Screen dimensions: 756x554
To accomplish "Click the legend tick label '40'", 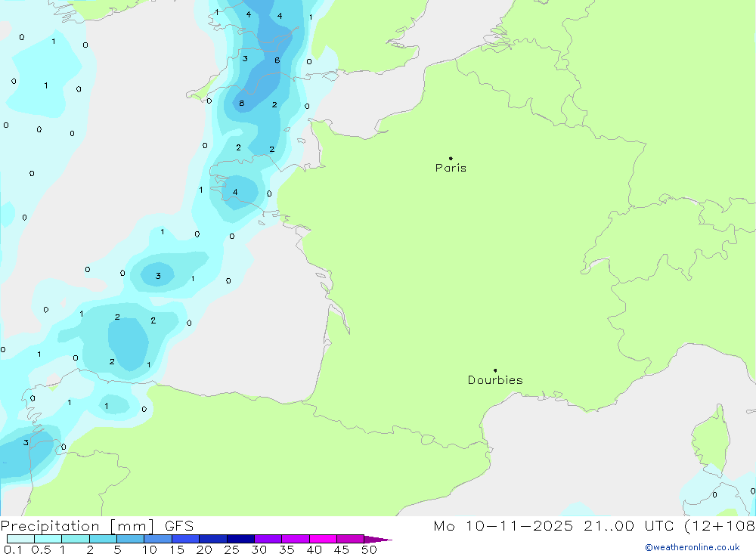I will click(x=314, y=549).
